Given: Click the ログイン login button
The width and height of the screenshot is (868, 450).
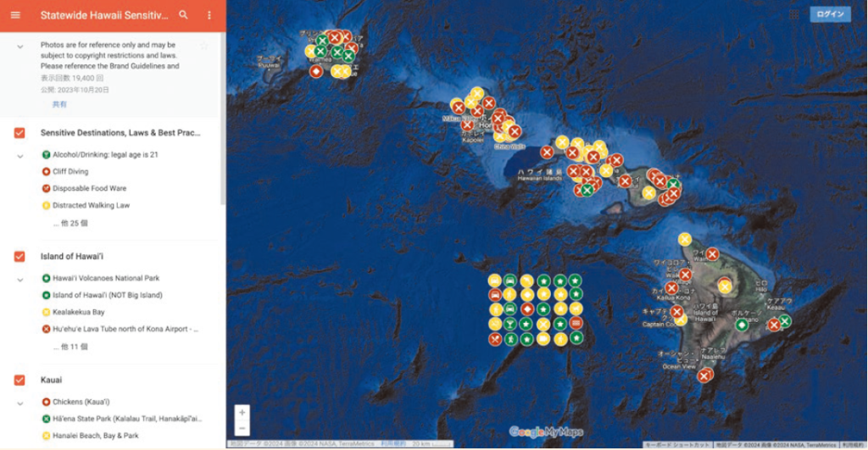Looking at the screenshot, I should coord(831,14).
